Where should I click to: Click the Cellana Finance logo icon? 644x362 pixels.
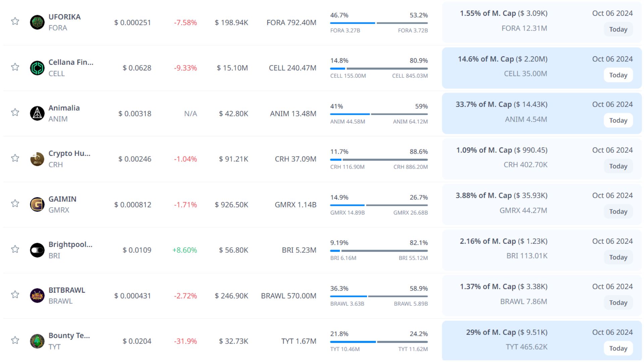(x=37, y=68)
